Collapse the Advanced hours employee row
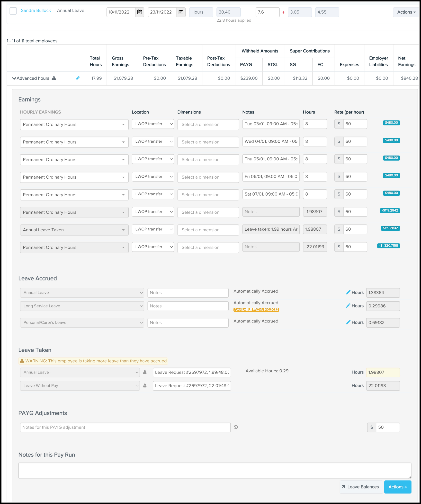 (x=14, y=78)
